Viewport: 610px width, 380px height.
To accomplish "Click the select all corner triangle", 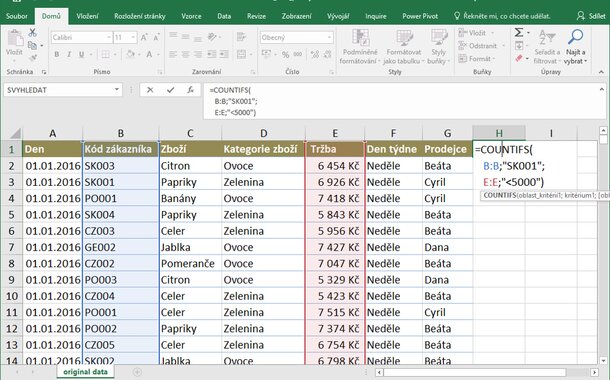I will click(15, 134).
